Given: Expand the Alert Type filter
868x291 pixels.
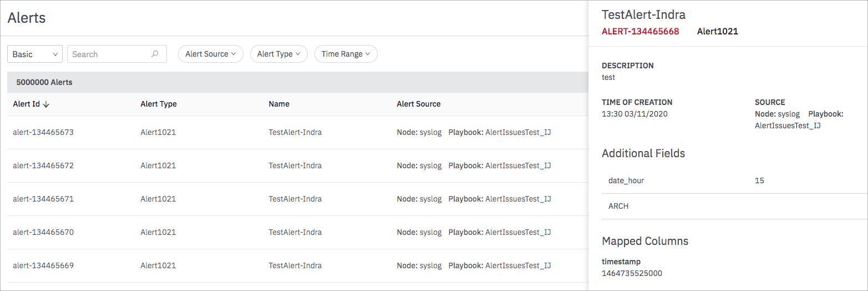Looking at the screenshot, I should 278,54.
